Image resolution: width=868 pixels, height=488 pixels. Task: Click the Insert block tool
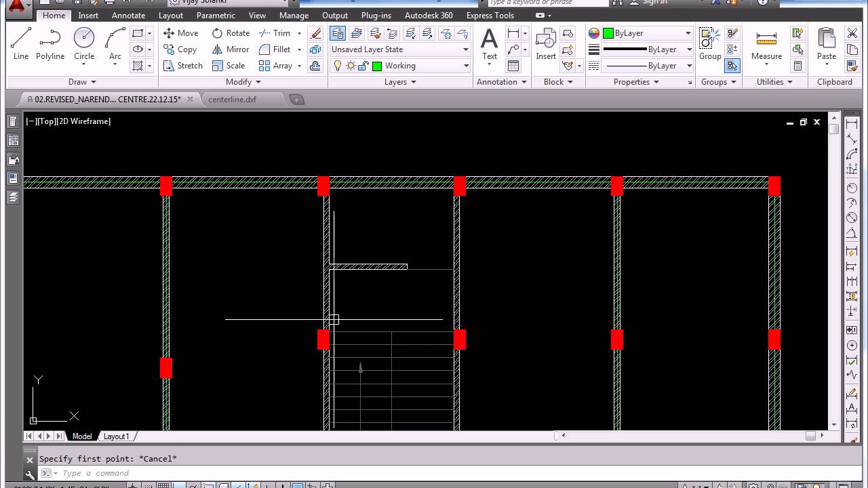coord(546,44)
